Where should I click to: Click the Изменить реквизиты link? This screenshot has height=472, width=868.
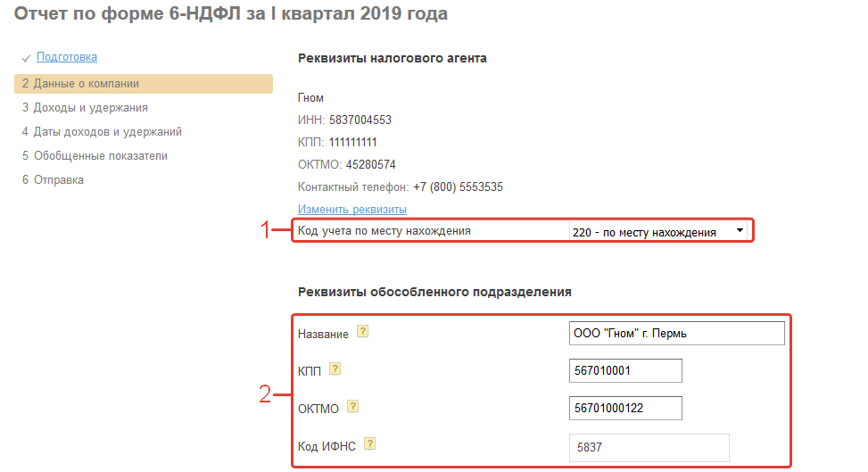tap(352, 210)
